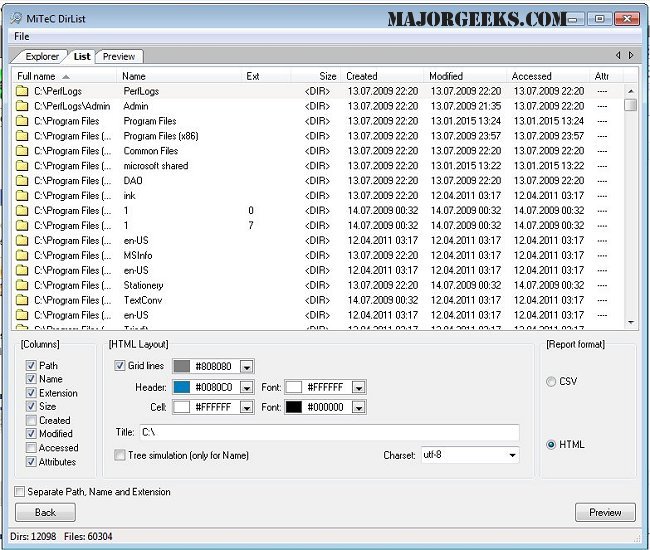Switch to the Preview tab
Screen dimensions: 650x550
[x=119, y=56]
